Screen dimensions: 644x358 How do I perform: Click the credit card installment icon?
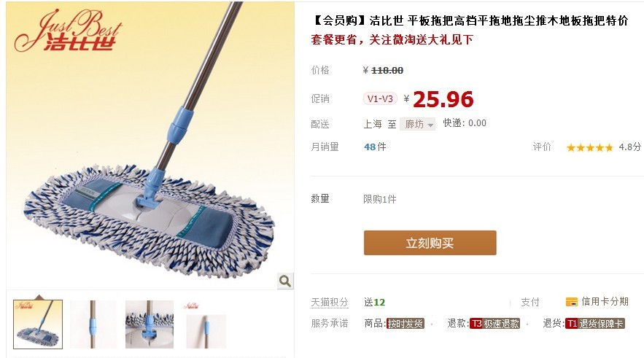point(571,302)
